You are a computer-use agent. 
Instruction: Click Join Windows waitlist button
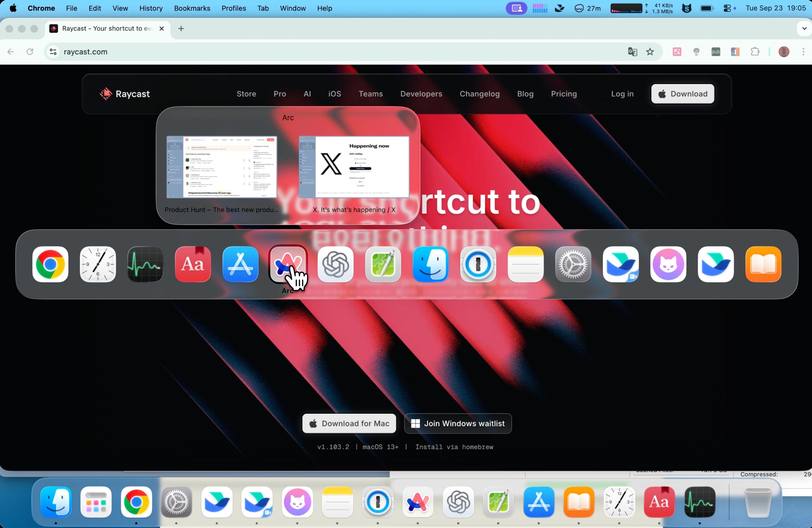[x=457, y=423]
